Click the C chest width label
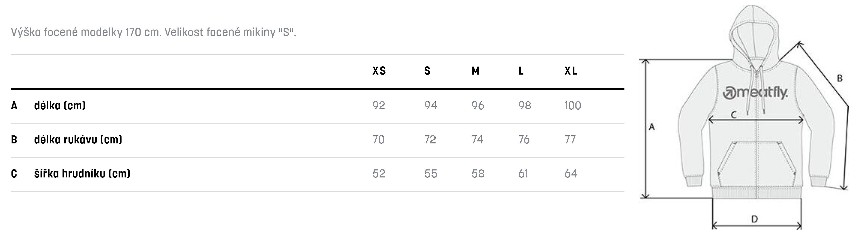Viewport: 868px width, 235px height. [733, 115]
